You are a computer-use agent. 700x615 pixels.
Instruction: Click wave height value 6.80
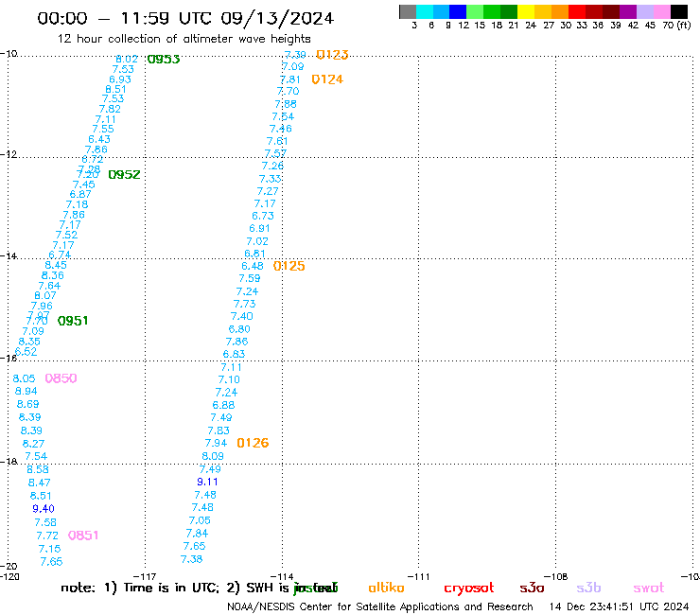[239, 329]
